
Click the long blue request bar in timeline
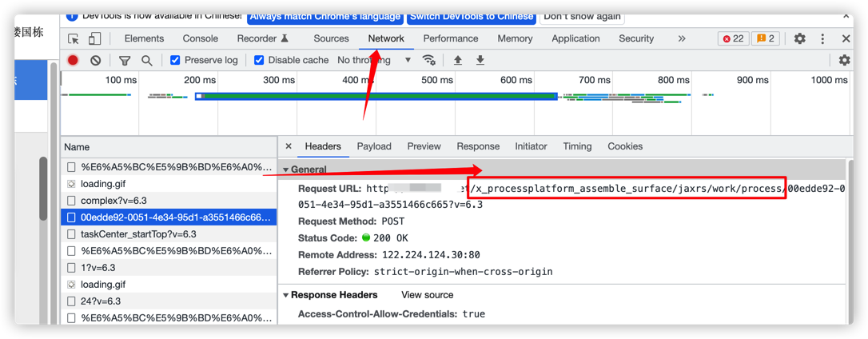[x=376, y=97]
